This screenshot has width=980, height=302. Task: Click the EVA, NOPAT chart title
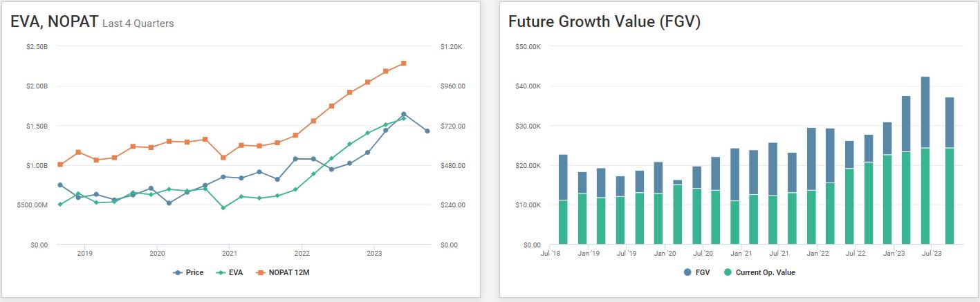(55, 21)
